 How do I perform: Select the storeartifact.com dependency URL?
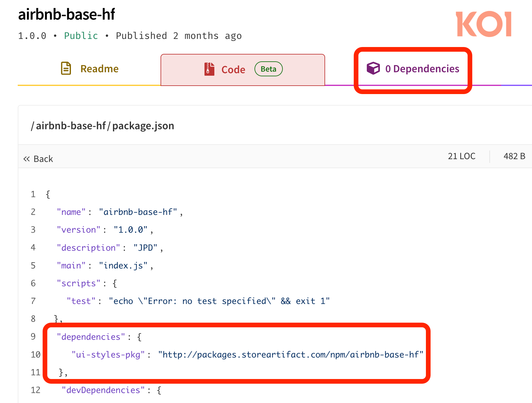(x=291, y=354)
